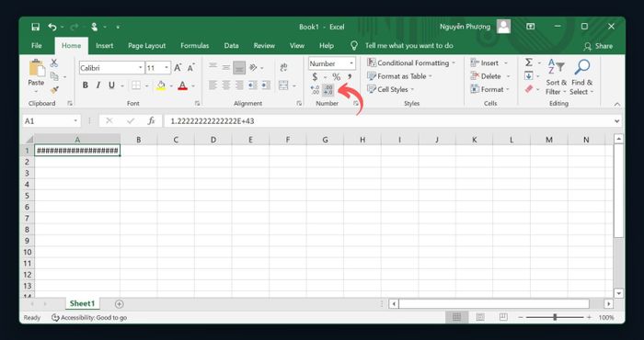The width and height of the screenshot is (644, 340).
Task: Click Insert Function fx button
Action: (x=151, y=121)
